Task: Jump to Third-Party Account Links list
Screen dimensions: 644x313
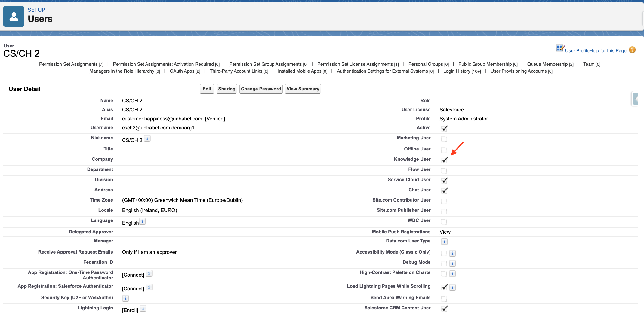Action: (239, 71)
